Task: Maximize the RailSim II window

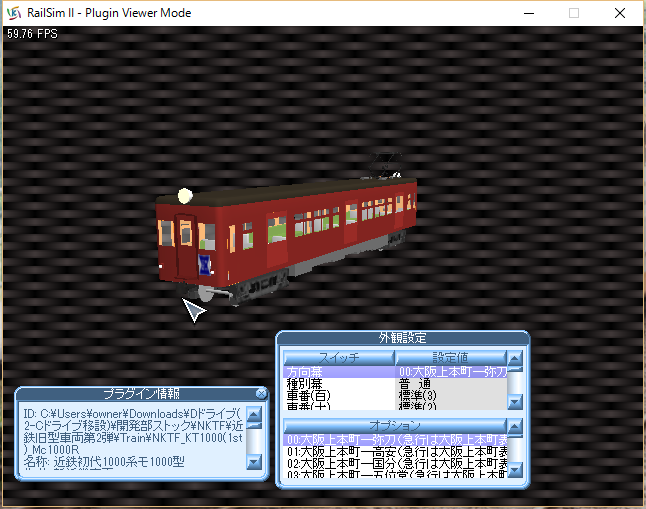Action: (573, 13)
